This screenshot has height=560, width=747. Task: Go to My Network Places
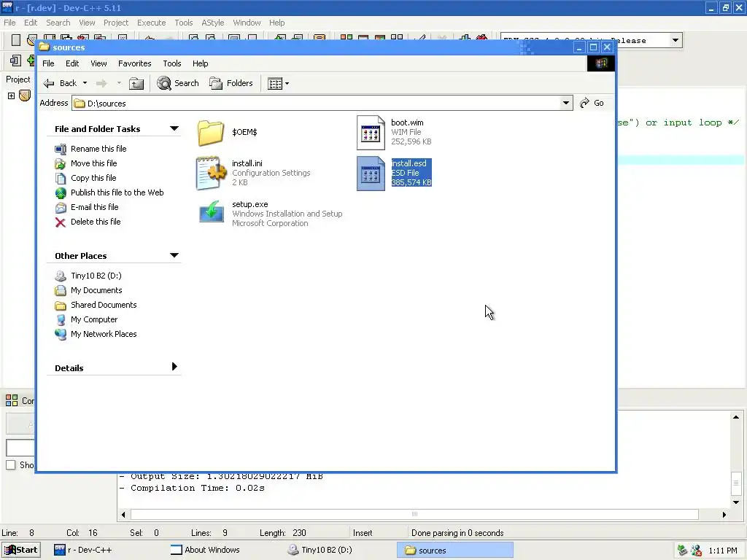tap(104, 334)
